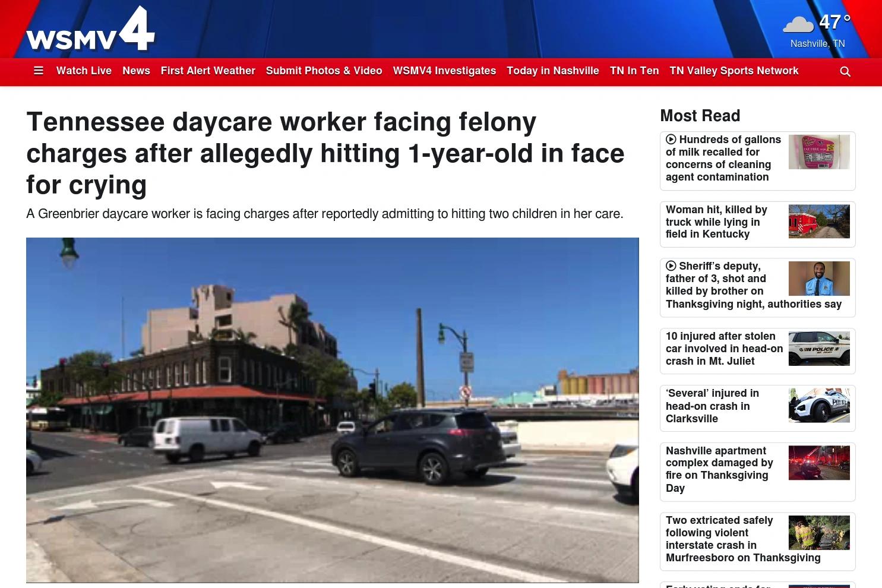Open Sheriff's deputy shot by brother story
Viewport: 882px width, 588px height.
(x=753, y=285)
